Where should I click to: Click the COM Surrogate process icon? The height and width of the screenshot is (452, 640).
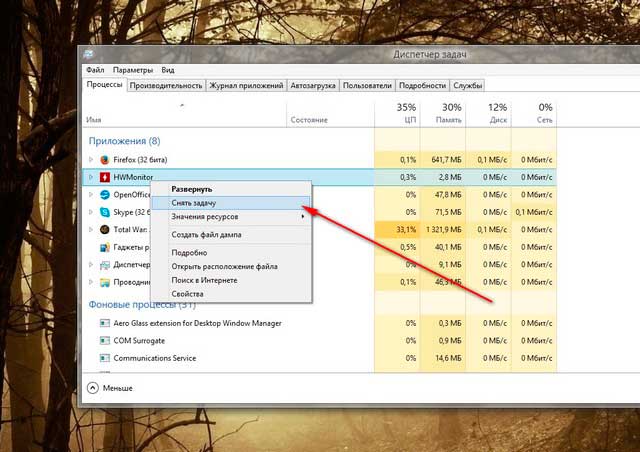[105, 340]
